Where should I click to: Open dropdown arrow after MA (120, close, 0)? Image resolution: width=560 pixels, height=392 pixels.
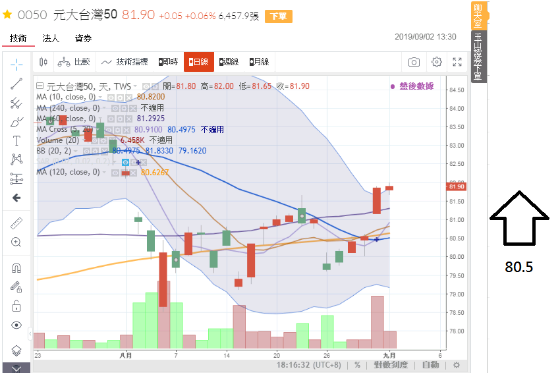pyautogui.click(x=104, y=173)
